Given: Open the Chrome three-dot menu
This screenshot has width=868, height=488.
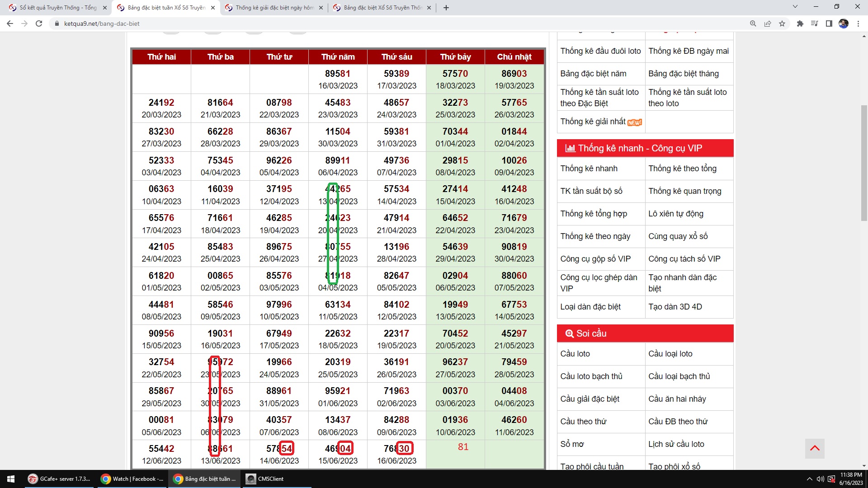Looking at the screenshot, I should coord(858,23).
